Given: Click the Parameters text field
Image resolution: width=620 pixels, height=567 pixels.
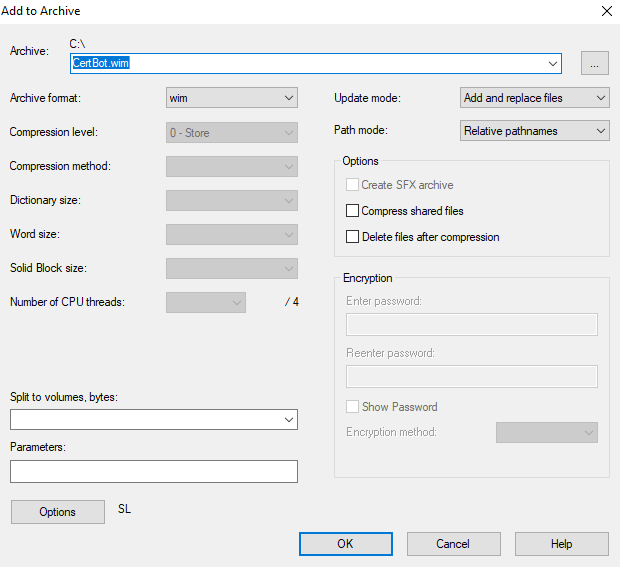Looking at the screenshot, I should [154, 472].
